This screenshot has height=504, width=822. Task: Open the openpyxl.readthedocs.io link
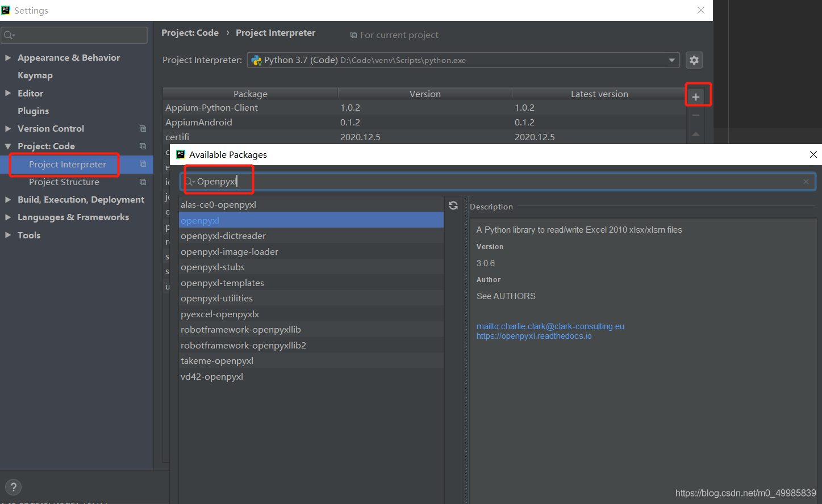pos(534,336)
